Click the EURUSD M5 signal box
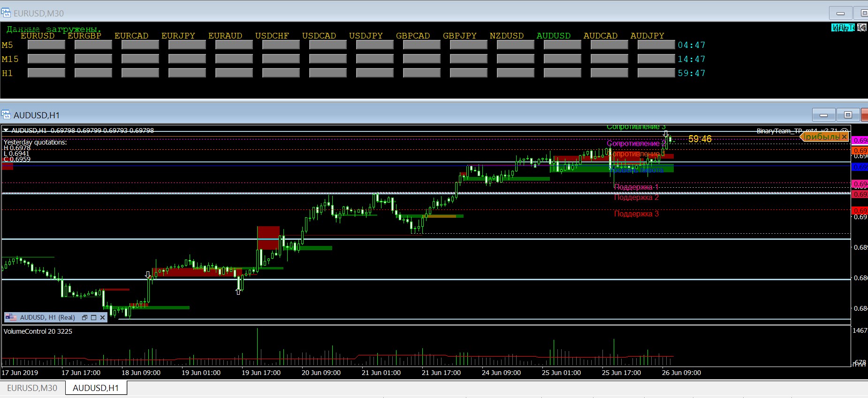 (46, 45)
